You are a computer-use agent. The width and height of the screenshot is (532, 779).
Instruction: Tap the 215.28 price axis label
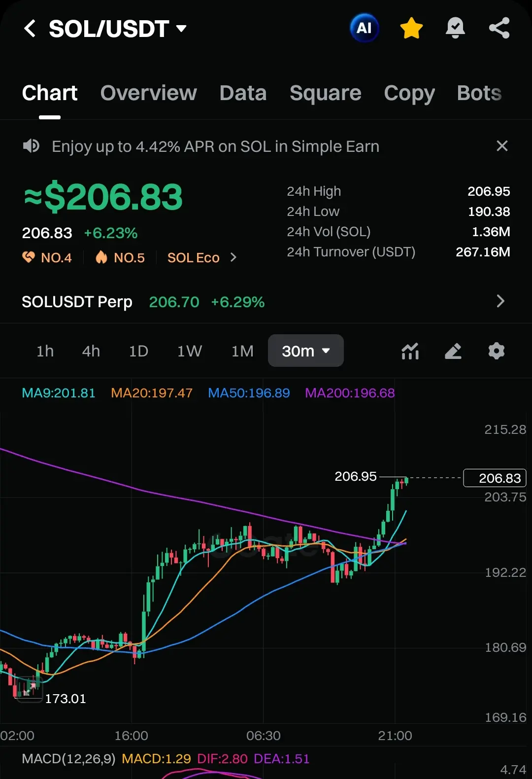tap(505, 429)
